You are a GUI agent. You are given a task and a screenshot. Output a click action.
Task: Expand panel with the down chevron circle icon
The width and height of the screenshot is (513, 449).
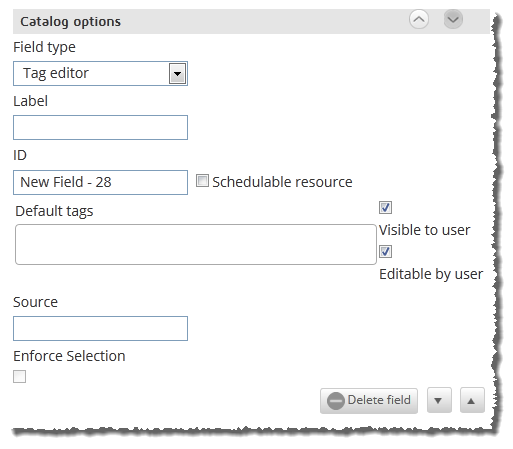pos(453,19)
